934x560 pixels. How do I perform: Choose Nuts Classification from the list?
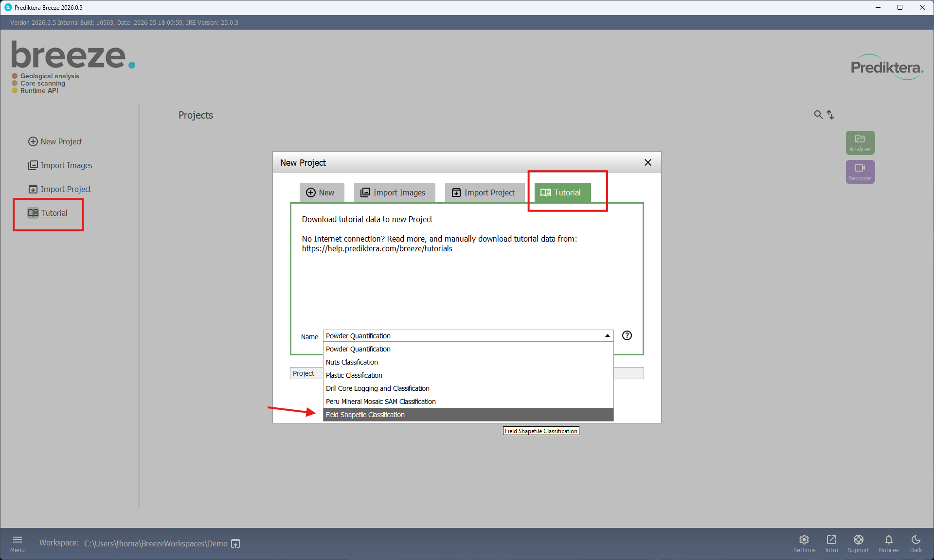468,362
